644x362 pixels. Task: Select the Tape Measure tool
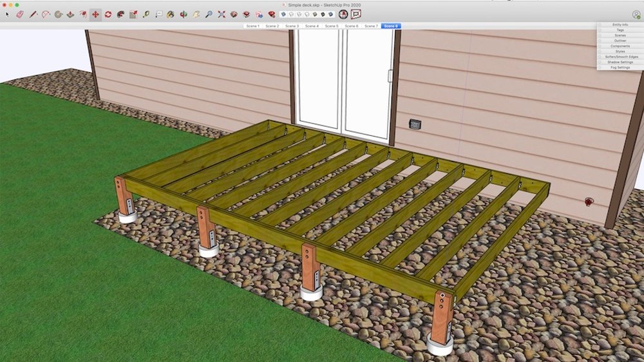pos(146,14)
